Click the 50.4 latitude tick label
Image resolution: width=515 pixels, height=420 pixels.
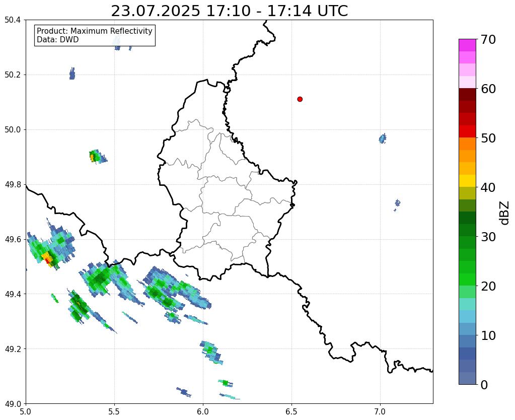[x=13, y=20]
